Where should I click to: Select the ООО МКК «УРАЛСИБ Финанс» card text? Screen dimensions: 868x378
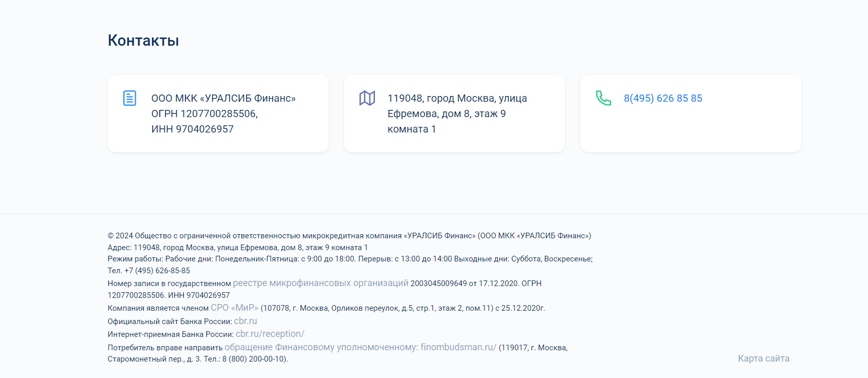[x=223, y=98]
